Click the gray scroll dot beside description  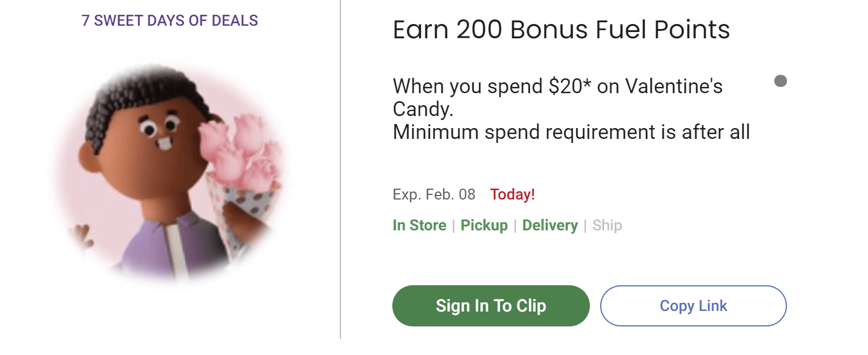pyautogui.click(x=780, y=81)
